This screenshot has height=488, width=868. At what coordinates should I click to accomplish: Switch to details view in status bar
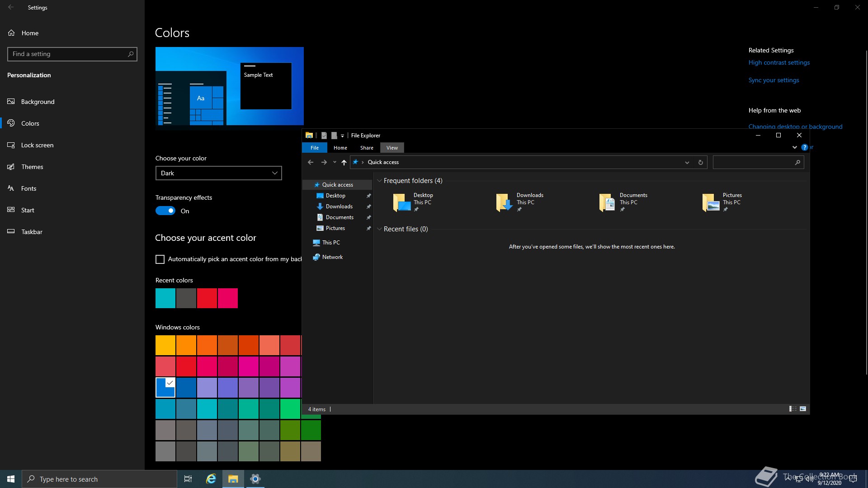793,409
